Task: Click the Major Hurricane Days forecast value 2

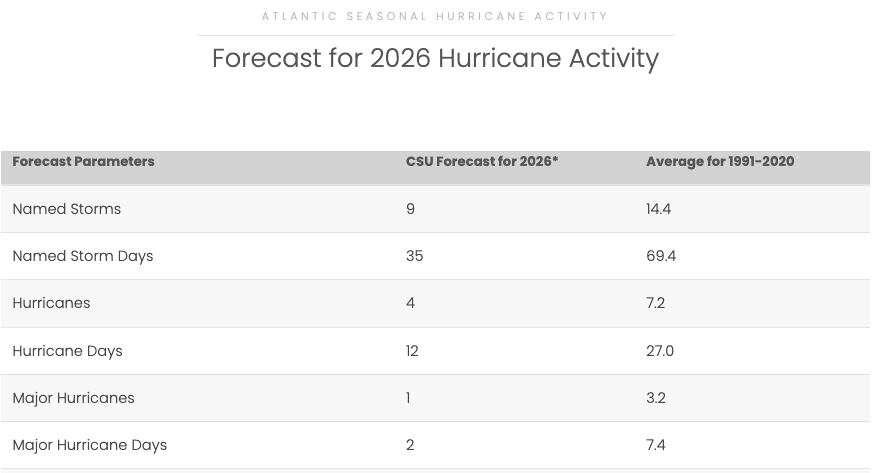Action: [410, 445]
